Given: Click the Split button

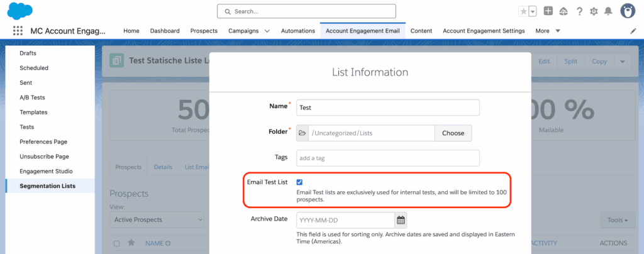Looking at the screenshot, I should [x=570, y=62].
